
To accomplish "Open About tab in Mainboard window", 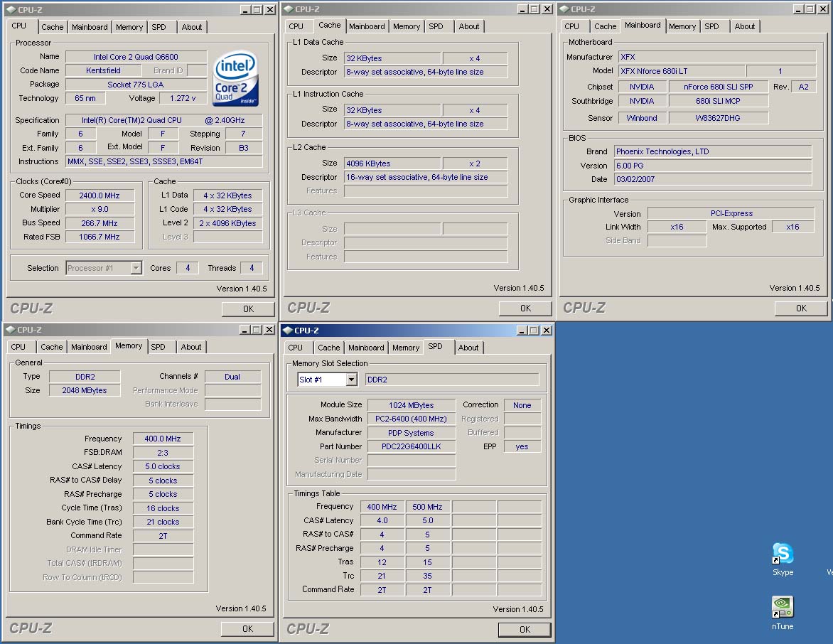I will pos(745,26).
